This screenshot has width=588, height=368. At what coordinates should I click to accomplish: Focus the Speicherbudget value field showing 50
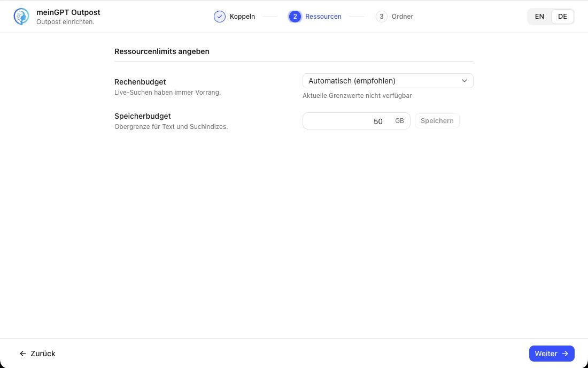[356, 121]
